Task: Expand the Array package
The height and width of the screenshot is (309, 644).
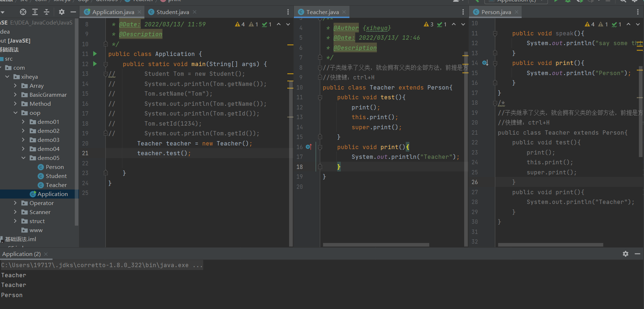Action: tap(15, 86)
